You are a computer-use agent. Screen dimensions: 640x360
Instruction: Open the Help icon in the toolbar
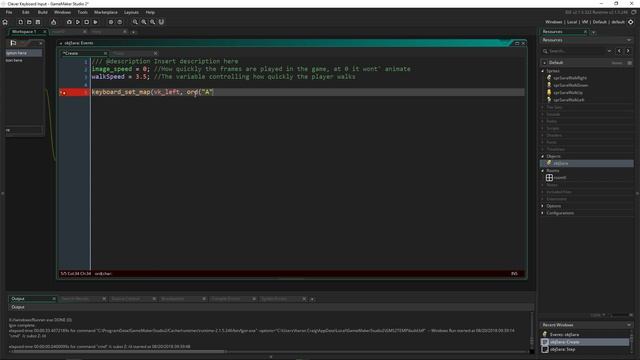(x=120, y=22)
